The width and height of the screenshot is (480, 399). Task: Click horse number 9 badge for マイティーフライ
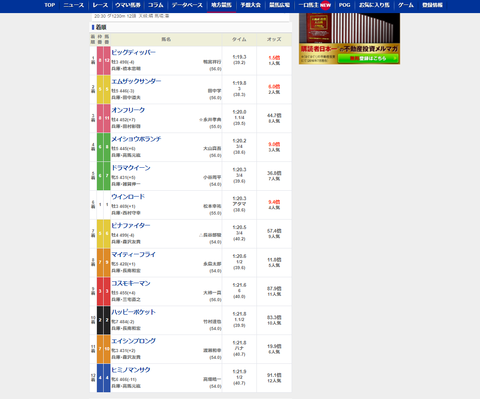pyautogui.click(x=107, y=262)
